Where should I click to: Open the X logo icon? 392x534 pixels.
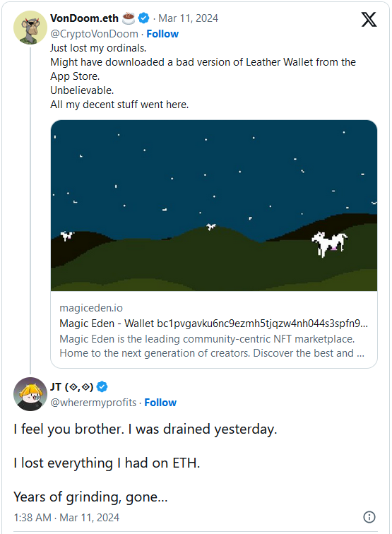369,19
